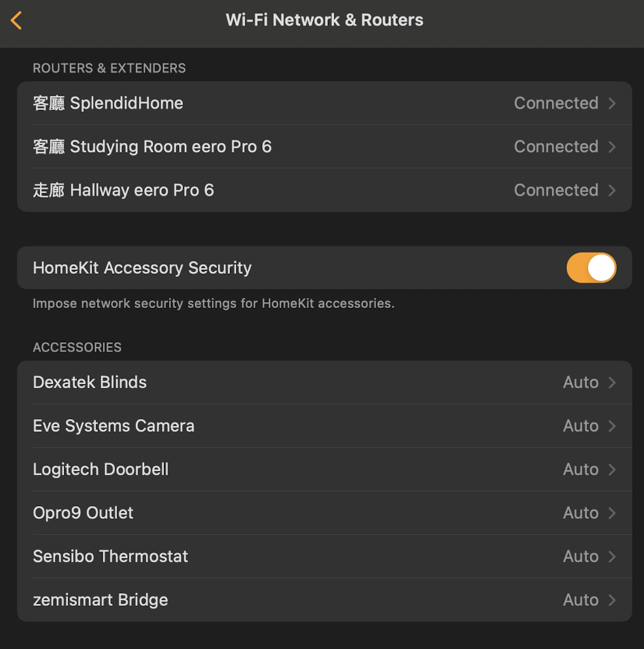Click chevron icon on Dexatek Blinds row
The width and height of the screenshot is (644, 649).
(612, 382)
